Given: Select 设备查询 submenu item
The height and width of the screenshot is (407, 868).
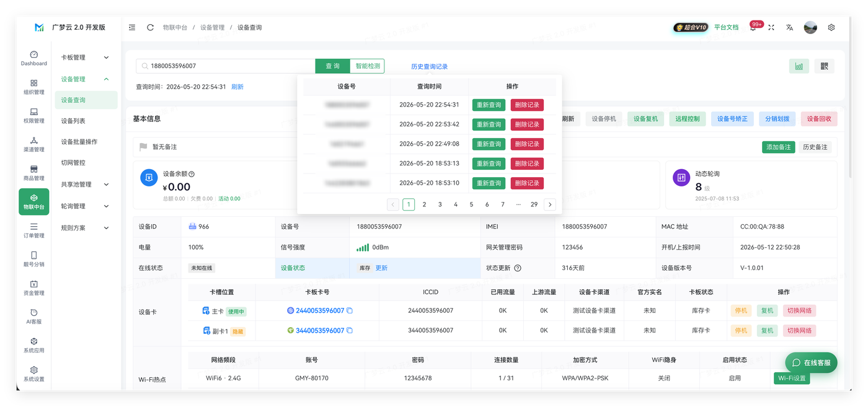Looking at the screenshot, I should tap(86, 100).
